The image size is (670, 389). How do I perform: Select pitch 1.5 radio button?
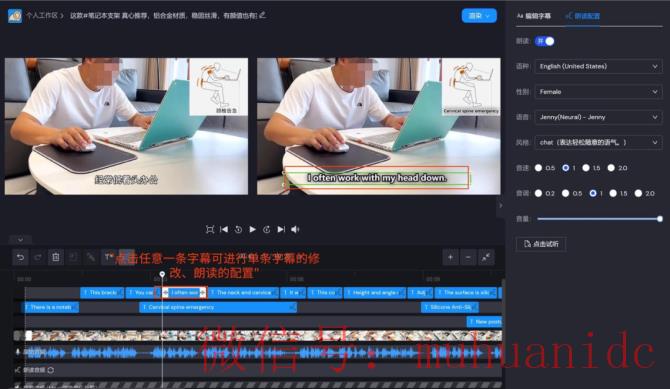click(613, 193)
